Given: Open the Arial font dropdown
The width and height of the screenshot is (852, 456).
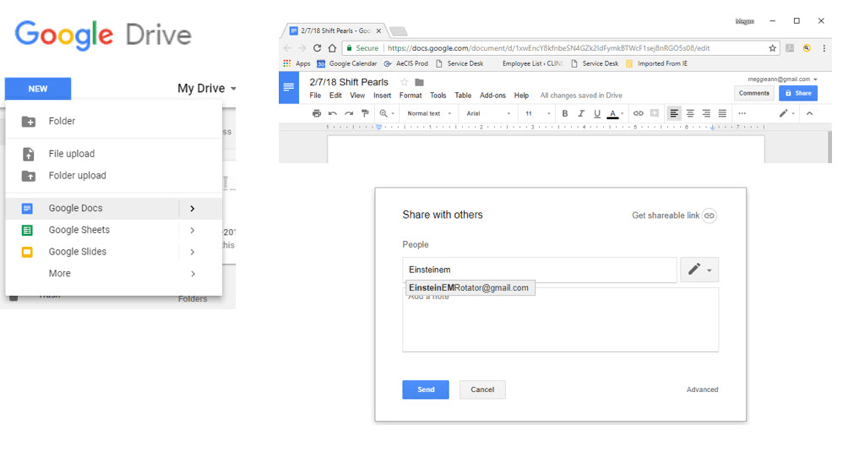Looking at the screenshot, I should pyautogui.click(x=488, y=113).
